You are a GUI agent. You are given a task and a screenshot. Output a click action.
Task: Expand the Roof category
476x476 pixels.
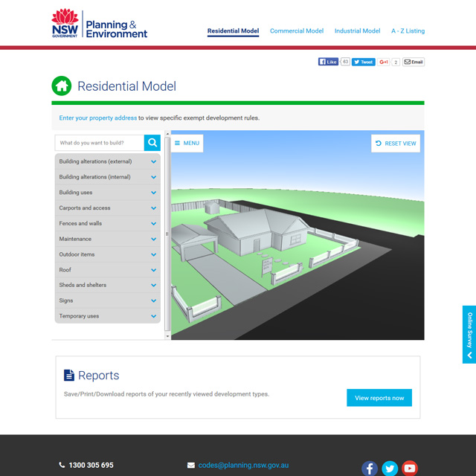tap(108, 270)
